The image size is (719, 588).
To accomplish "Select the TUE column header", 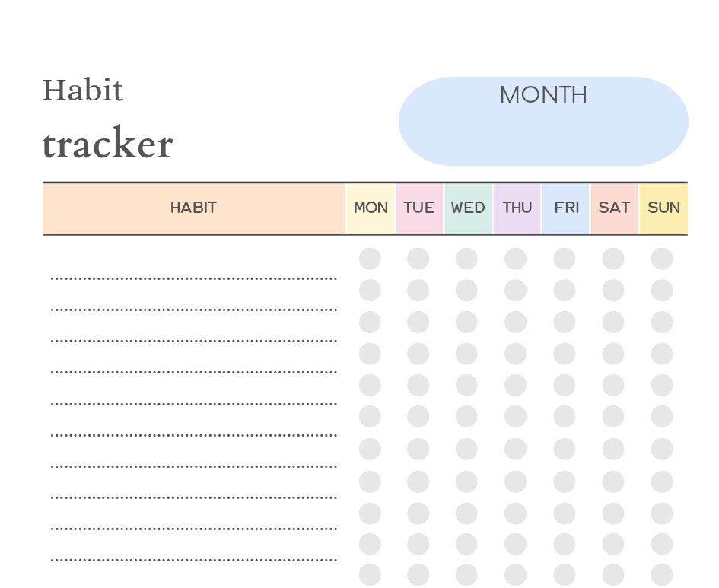I will click(x=419, y=208).
